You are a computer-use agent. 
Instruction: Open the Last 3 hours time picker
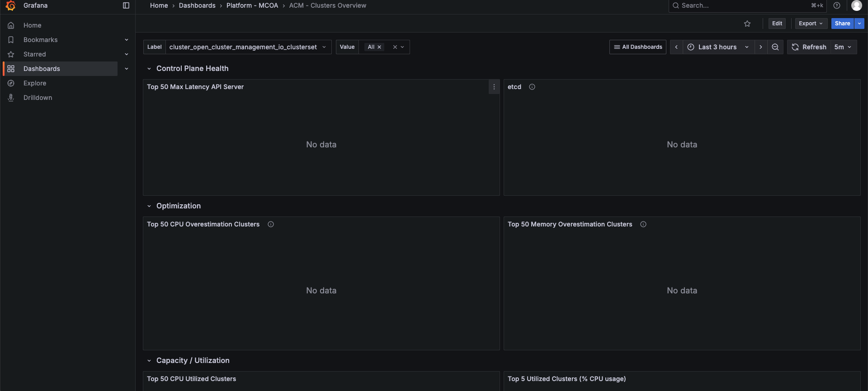tap(717, 47)
